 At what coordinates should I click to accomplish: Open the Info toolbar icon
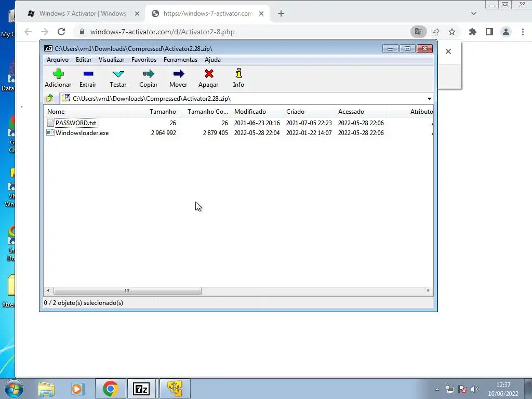coord(239,73)
